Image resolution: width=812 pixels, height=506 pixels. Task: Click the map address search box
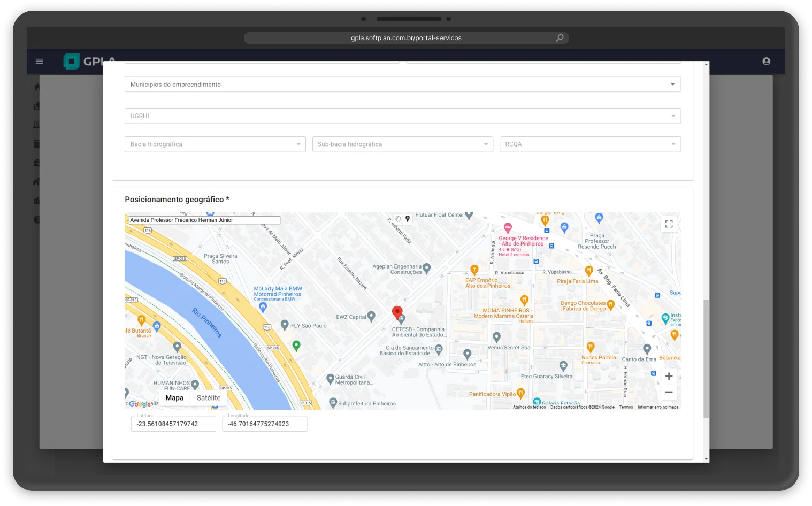click(x=204, y=220)
